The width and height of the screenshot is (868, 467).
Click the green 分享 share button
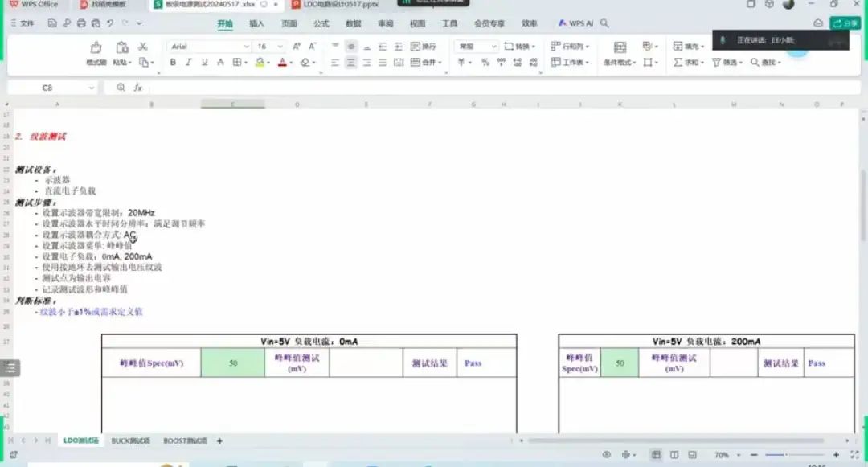click(x=845, y=23)
